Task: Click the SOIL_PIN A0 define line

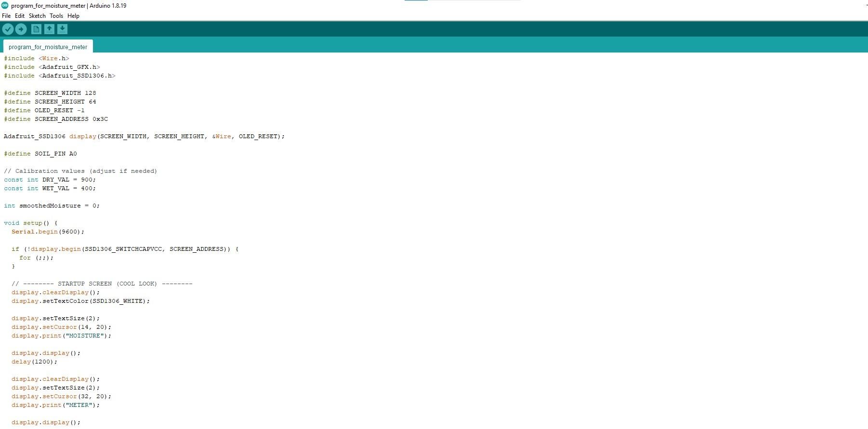Action: (40, 154)
